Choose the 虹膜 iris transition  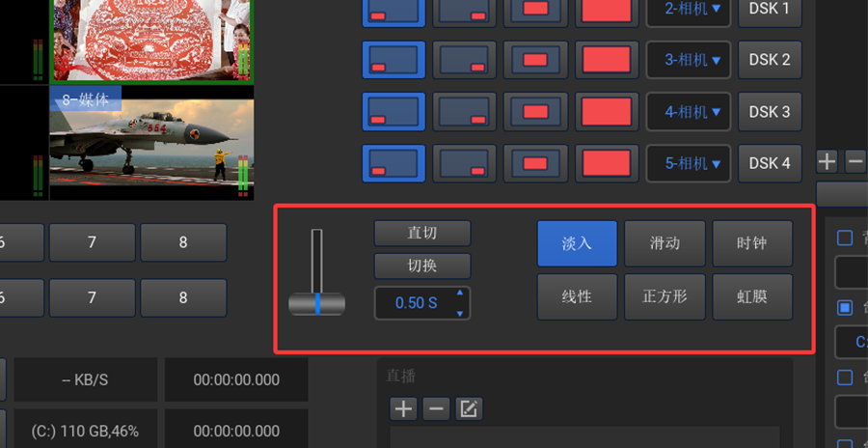tap(752, 296)
